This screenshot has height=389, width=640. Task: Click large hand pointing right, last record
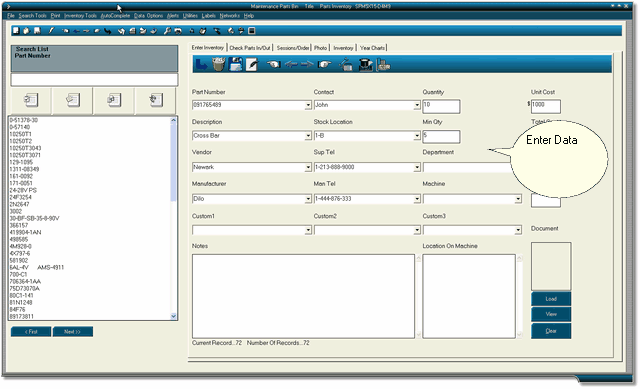click(x=324, y=64)
